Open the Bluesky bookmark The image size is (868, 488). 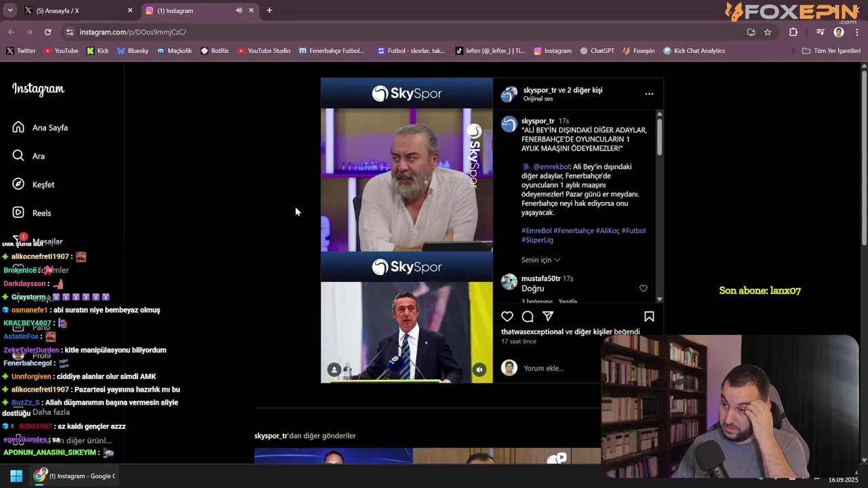point(133,51)
